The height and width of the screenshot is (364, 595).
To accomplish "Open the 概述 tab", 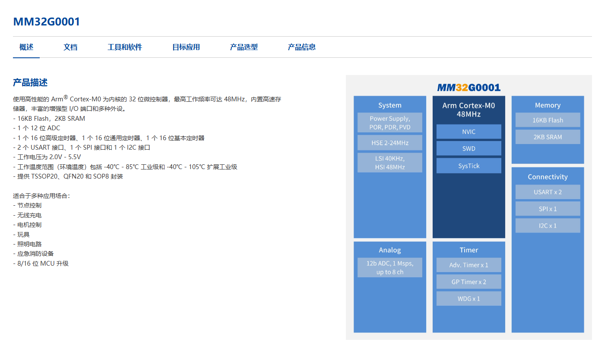I will point(26,47).
